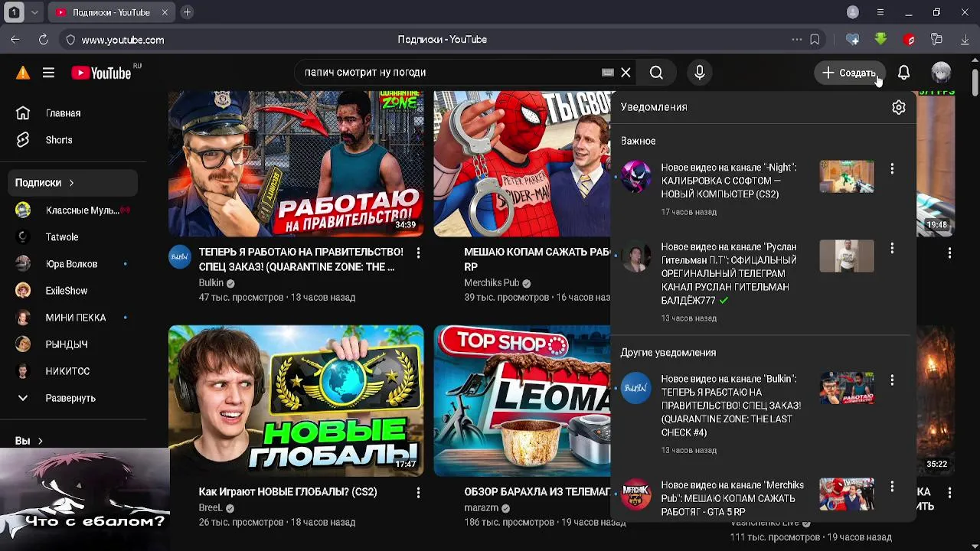The height and width of the screenshot is (551, 980).
Task: Click the Создать button
Action: click(x=850, y=73)
